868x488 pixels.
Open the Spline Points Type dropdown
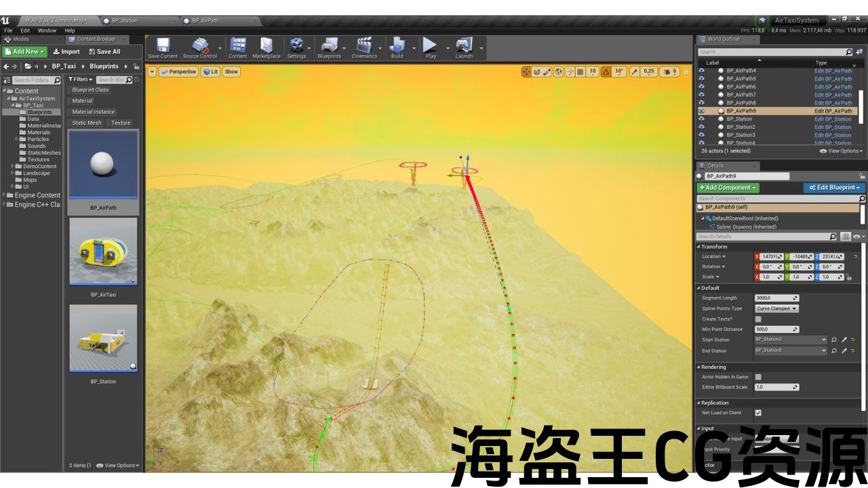[x=776, y=308]
